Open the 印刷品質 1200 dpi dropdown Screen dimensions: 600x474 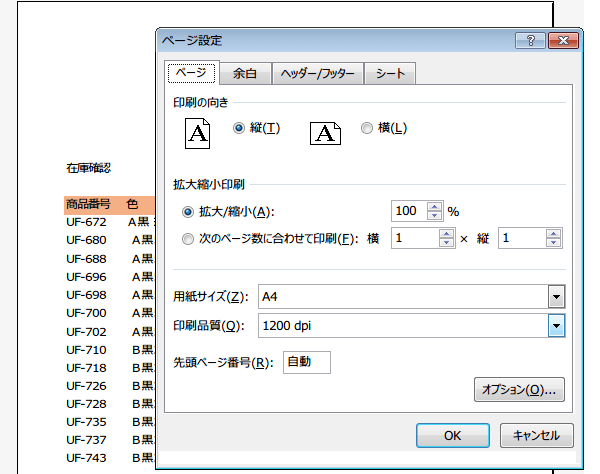point(556,326)
